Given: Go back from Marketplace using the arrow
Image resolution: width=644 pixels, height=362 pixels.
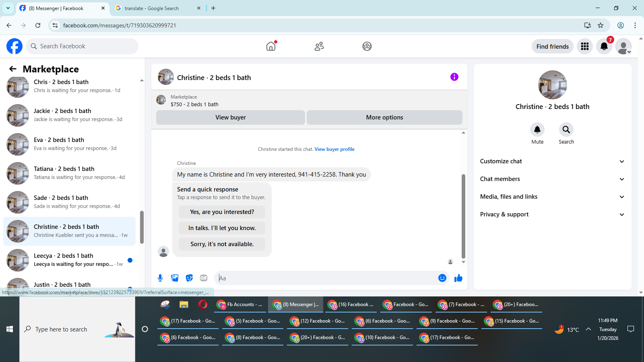Looking at the screenshot, I should [13, 69].
